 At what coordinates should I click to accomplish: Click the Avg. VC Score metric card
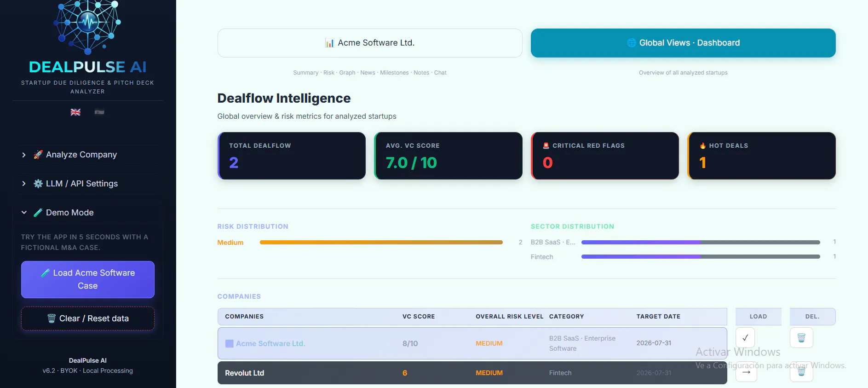448,156
